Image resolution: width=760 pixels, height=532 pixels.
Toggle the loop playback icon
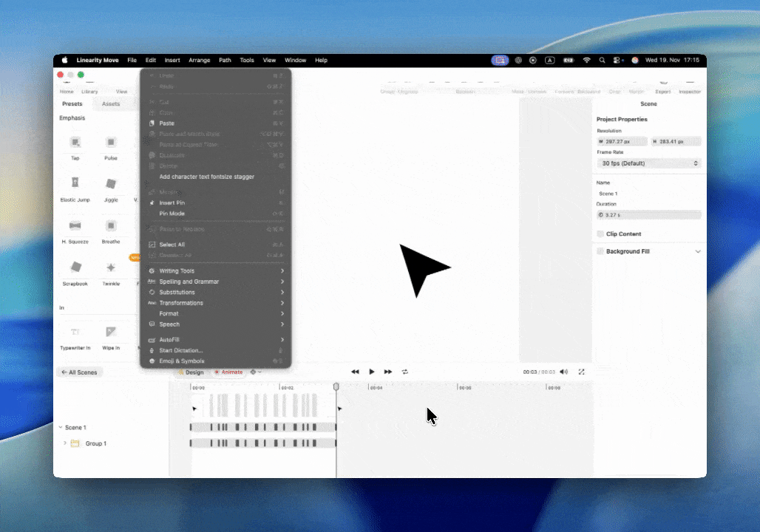(405, 372)
